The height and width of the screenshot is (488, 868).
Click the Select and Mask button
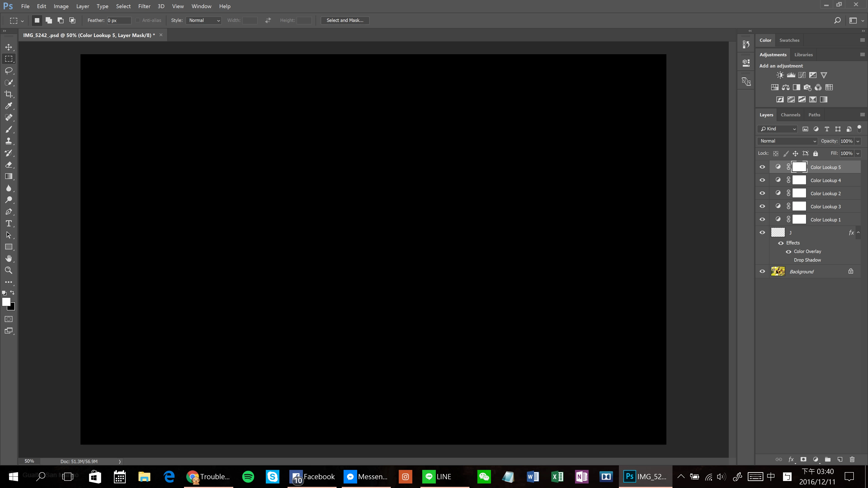point(345,21)
